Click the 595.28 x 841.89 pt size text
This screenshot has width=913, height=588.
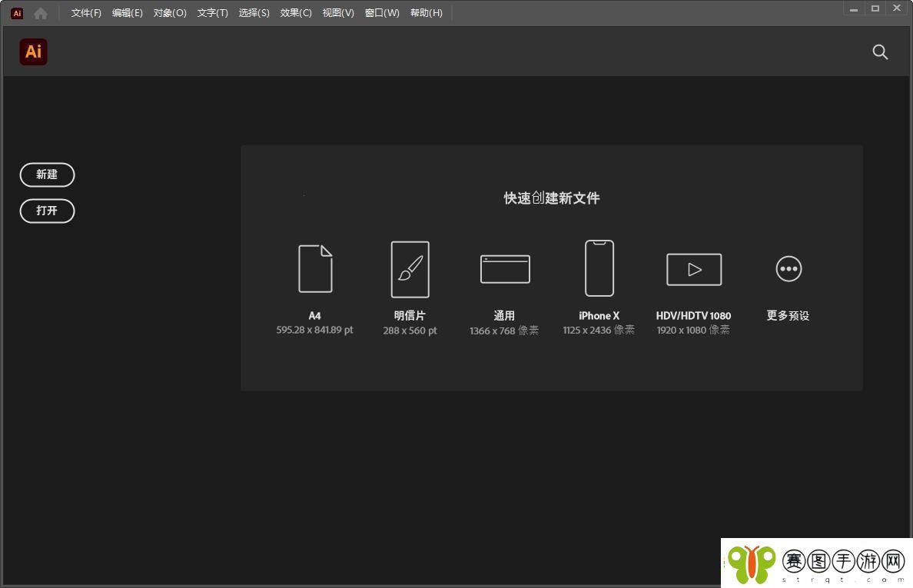click(x=314, y=330)
